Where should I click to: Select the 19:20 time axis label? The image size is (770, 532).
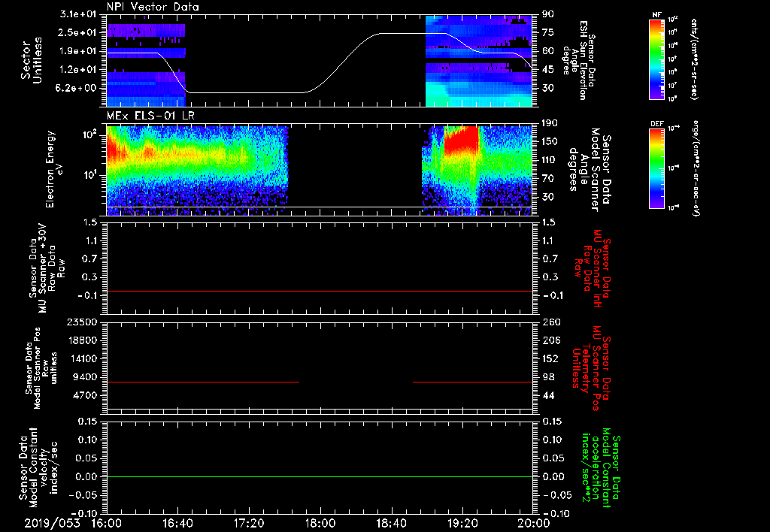[x=462, y=523]
